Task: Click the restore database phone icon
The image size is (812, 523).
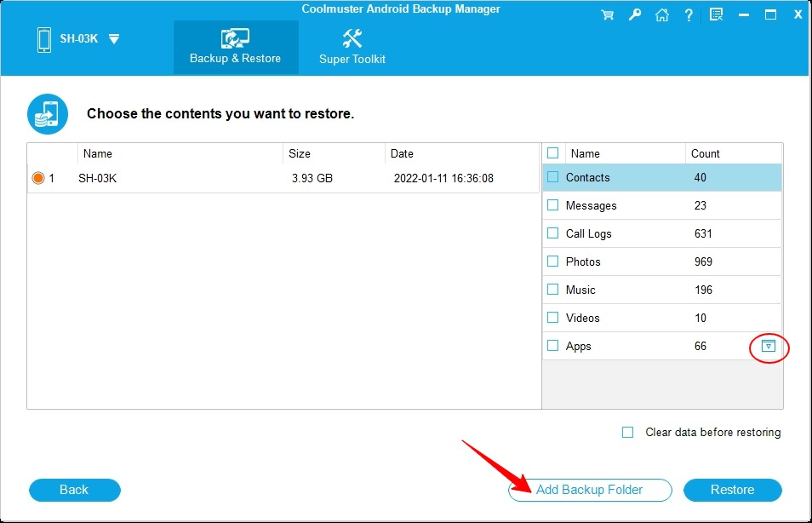Action: pos(47,114)
